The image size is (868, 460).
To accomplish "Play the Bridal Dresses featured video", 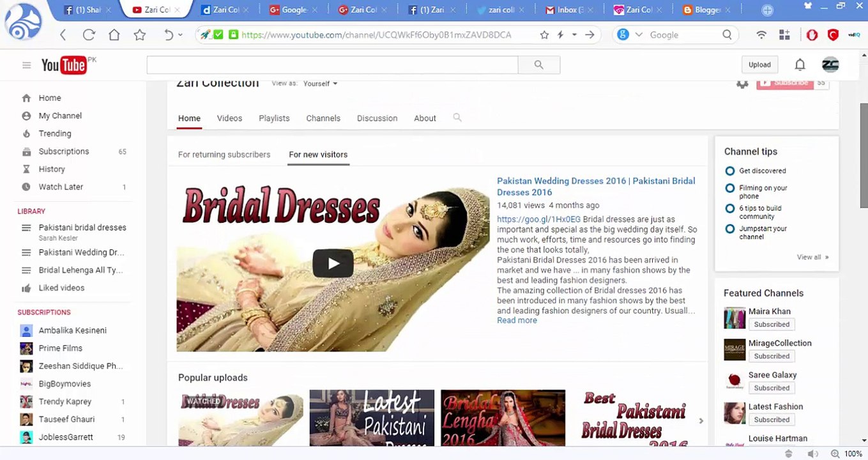I will tap(333, 263).
